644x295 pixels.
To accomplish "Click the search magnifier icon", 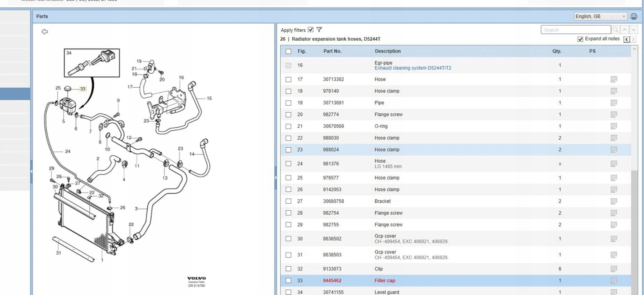I will pos(615,30).
